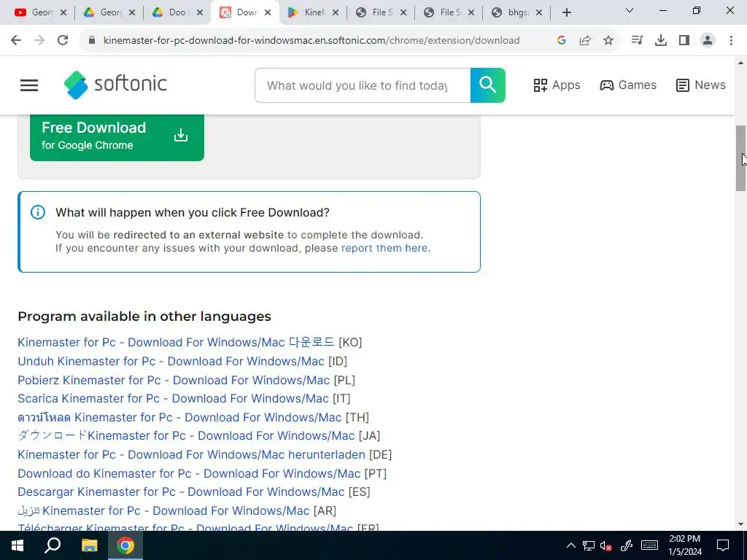Click the browser address bar URL
This screenshot has width=747, height=560.
click(311, 41)
